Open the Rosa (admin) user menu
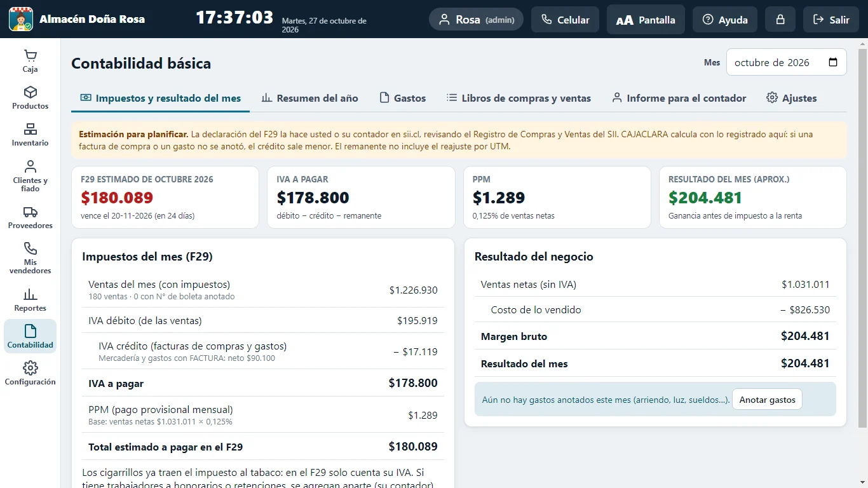The image size is (868, 488). click(x=477, y=20)
